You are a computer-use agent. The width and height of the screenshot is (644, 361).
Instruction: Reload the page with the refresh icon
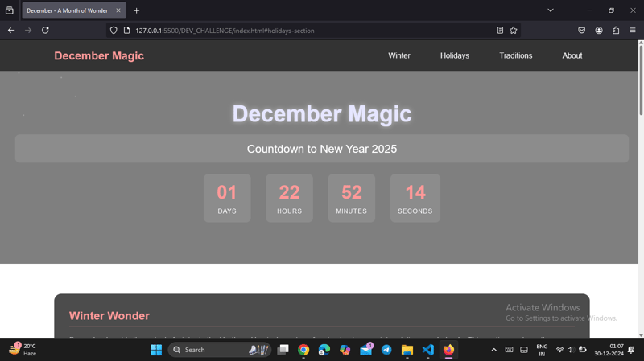[x=45, y=31]
